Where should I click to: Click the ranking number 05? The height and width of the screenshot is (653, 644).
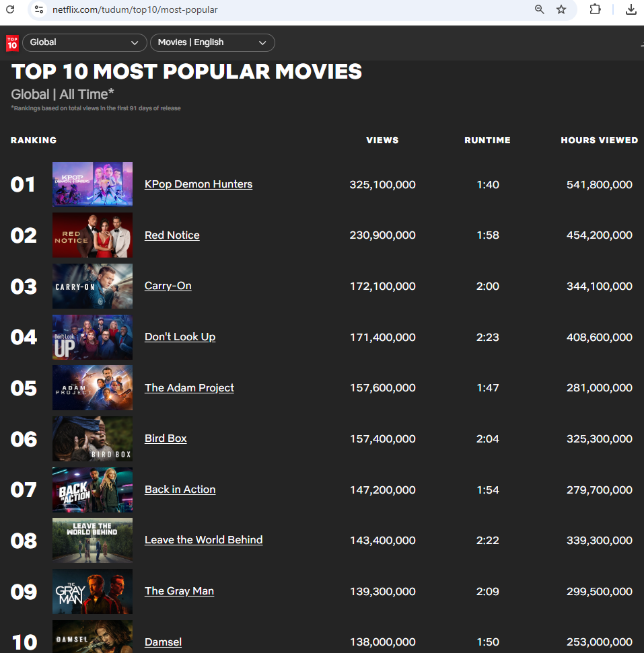[x=24, y=388]
